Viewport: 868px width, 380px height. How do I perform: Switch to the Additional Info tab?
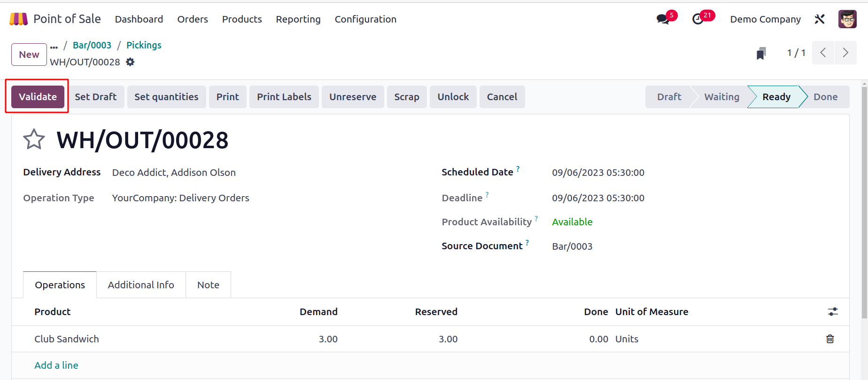click(x=141, y=285)
